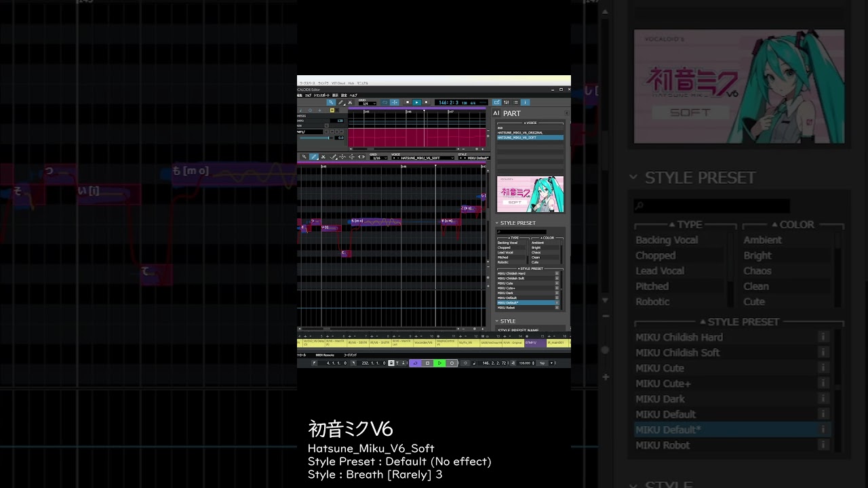
Task: Open the 表示 menu
Action: coord(335,96)
